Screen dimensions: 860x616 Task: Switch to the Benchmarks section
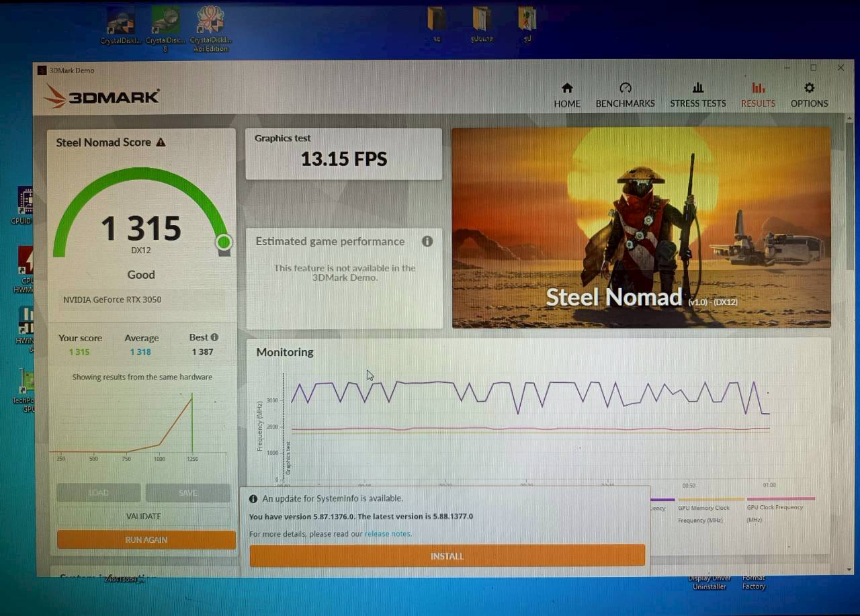pyautogui.click(x=625, y=93)
